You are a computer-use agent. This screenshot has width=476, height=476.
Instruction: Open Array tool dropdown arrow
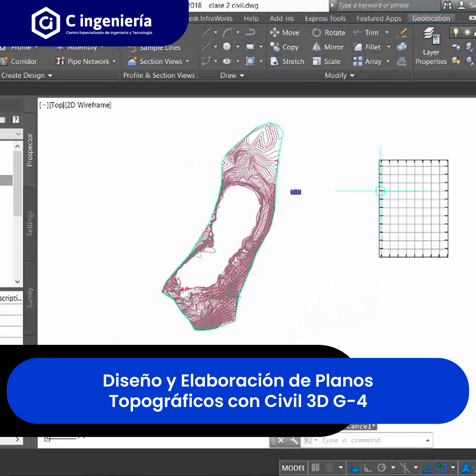click(388, 61)
